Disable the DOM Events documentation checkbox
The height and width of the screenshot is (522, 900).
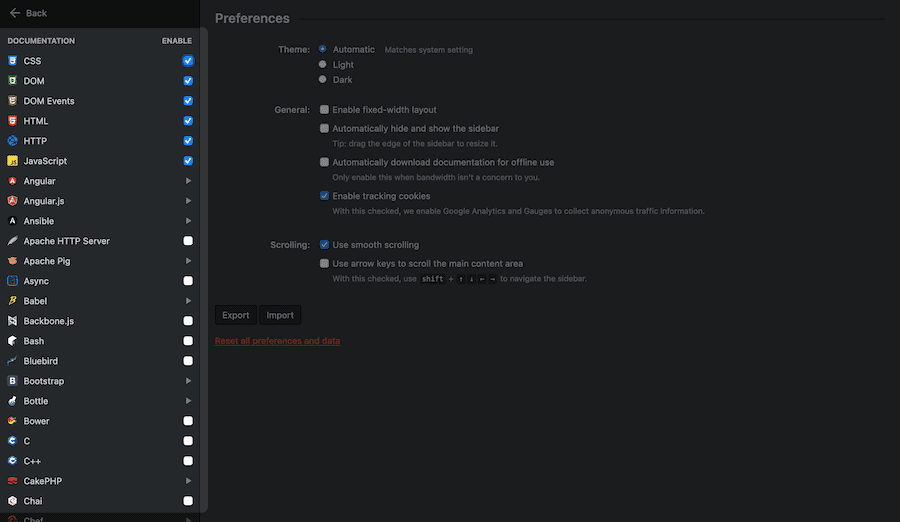[x=188, y=101]
